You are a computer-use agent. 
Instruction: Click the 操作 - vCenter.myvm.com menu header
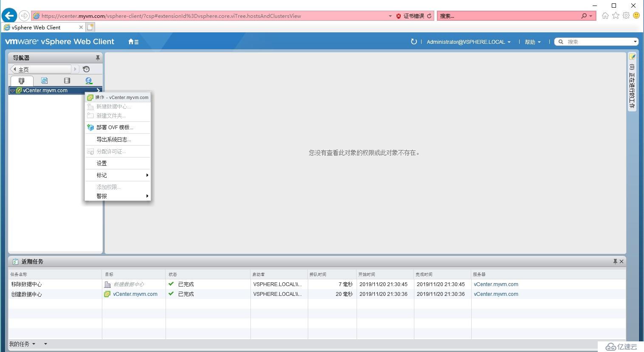[x=118, y=97]
